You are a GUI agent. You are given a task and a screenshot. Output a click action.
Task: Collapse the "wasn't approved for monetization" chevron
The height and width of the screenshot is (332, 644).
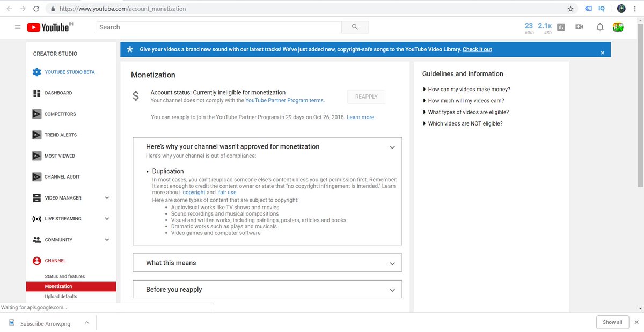pos(392,147)
